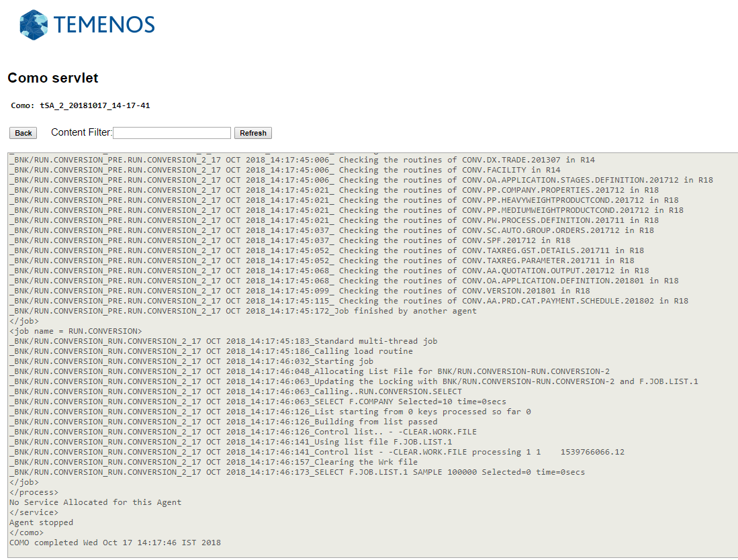The width and height of the screenshot is (738, 560).
Task: Select the CONV.SPF.201712 log entry
Action: (289, 240)
